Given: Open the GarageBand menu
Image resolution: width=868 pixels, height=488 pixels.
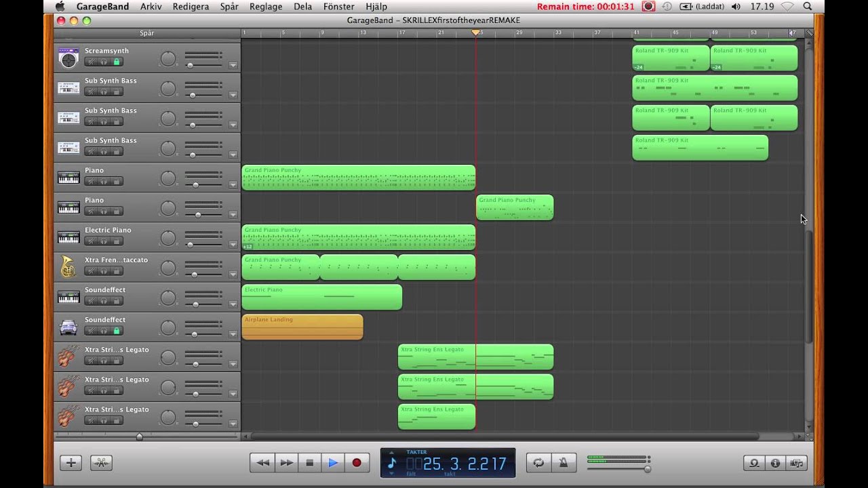Looking at the screenshot, I should tap(102, 6).
